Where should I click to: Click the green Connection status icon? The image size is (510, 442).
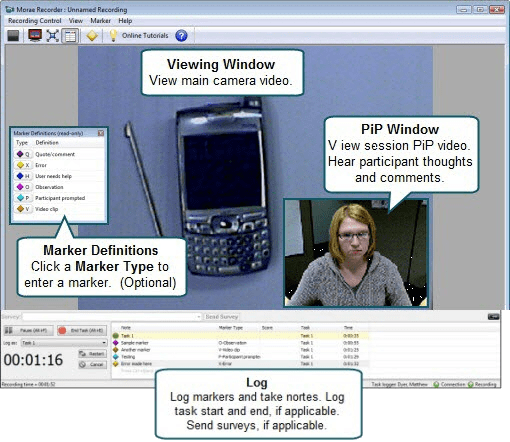point(436,384)
